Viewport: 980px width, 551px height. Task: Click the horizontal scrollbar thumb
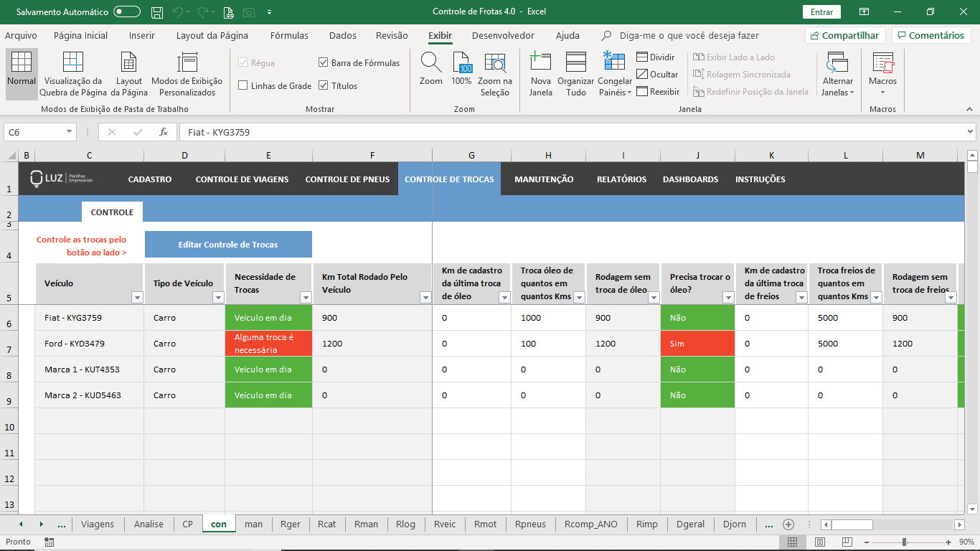tap(852, 524)
